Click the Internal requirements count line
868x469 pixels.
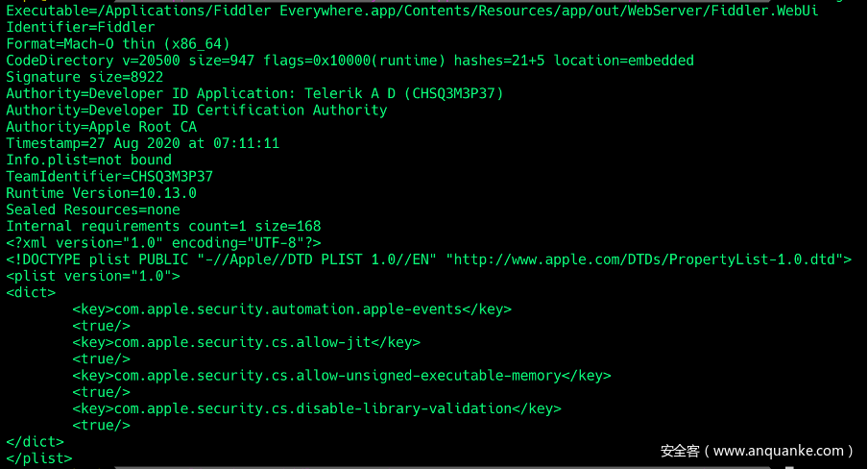click(163, 226)
